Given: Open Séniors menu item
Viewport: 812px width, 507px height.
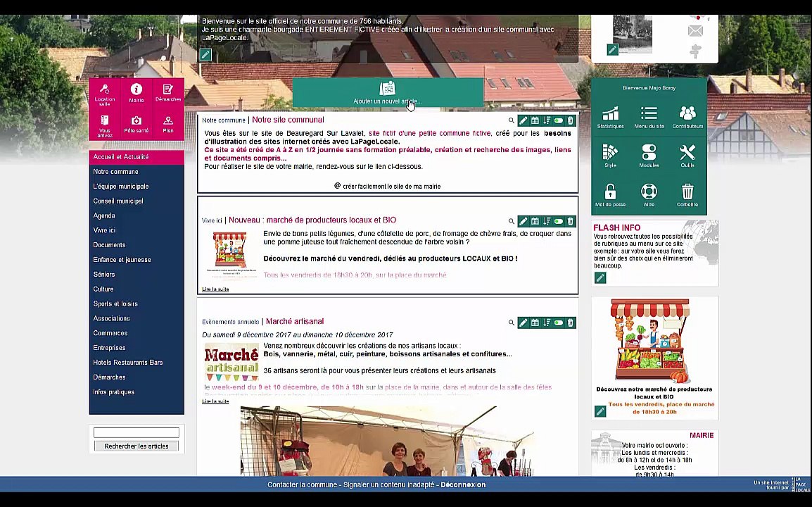Looking at the screenshot, I should (137, 274).
